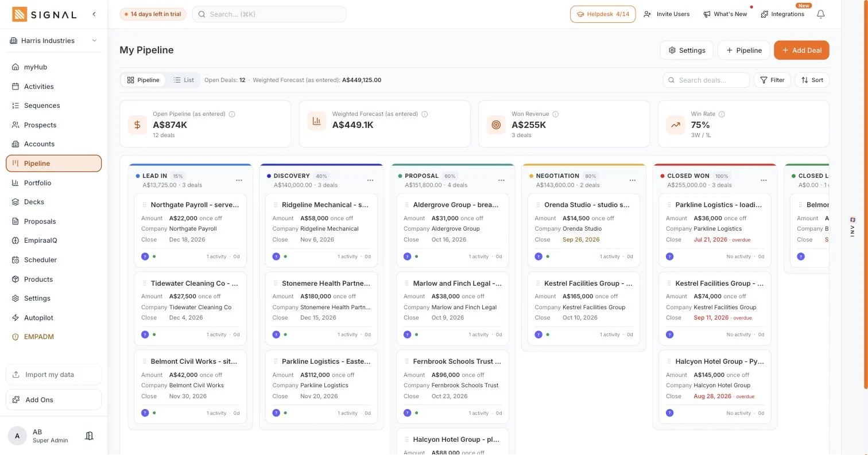868x455 pixels.
Task: Click the INV side panel tab
Action: click(853, 227)
